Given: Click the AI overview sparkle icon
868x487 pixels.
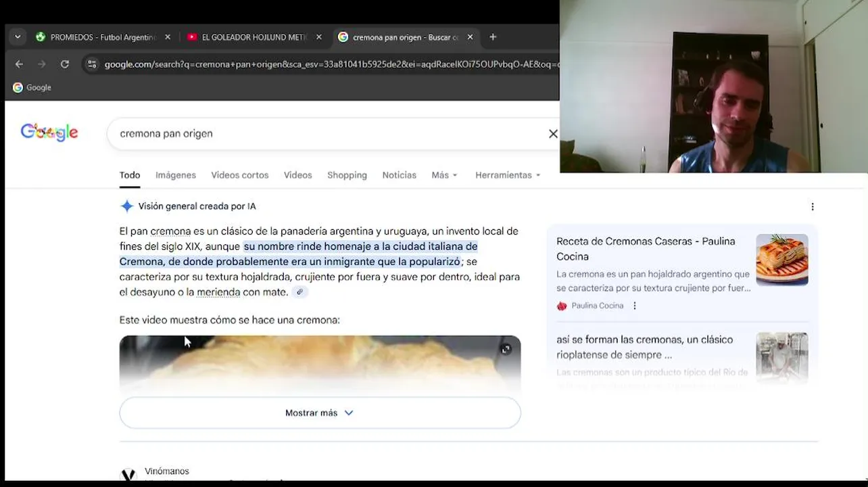Looking at the screenshot, I should tap(126, 206).
